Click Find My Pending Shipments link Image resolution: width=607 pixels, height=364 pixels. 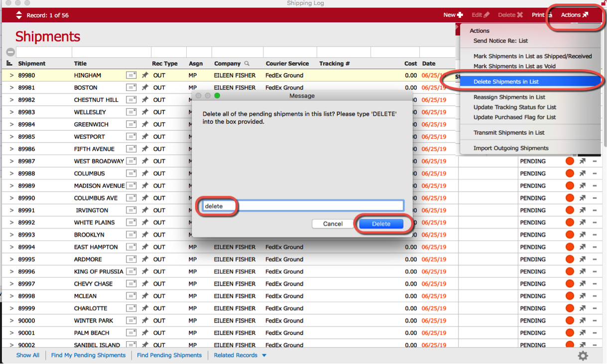[89, 355]
